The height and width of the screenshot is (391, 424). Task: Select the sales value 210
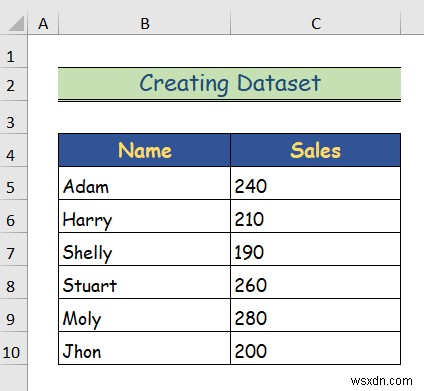316,216
